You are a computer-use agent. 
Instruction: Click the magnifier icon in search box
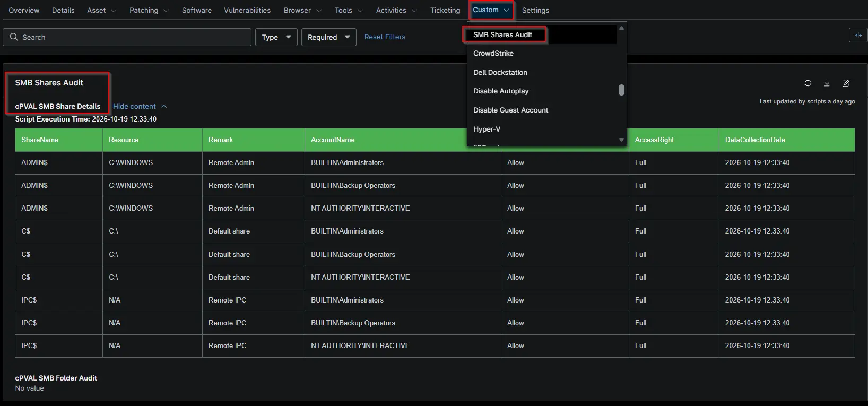[14, 37]
